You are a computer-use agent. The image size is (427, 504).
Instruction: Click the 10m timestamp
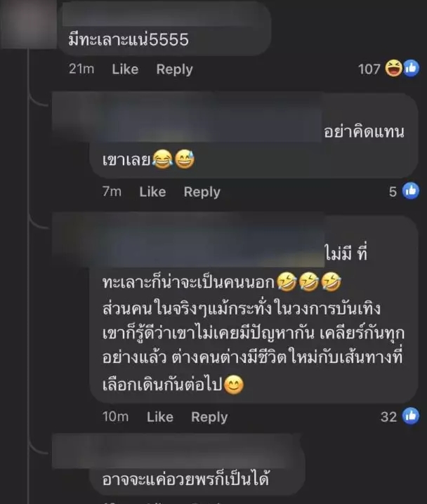pyautogui.click(x=115, y=417)
